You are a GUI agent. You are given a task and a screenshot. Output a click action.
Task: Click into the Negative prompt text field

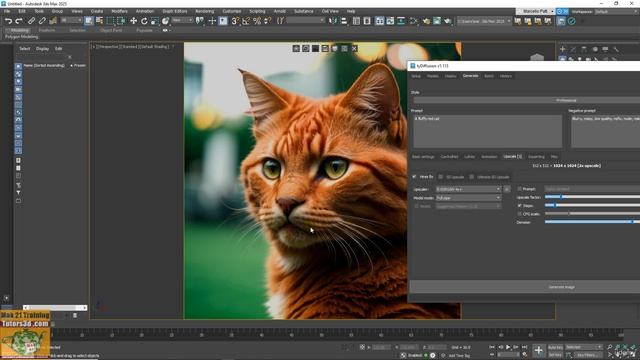pyautogui.click(x=605, y=131)
